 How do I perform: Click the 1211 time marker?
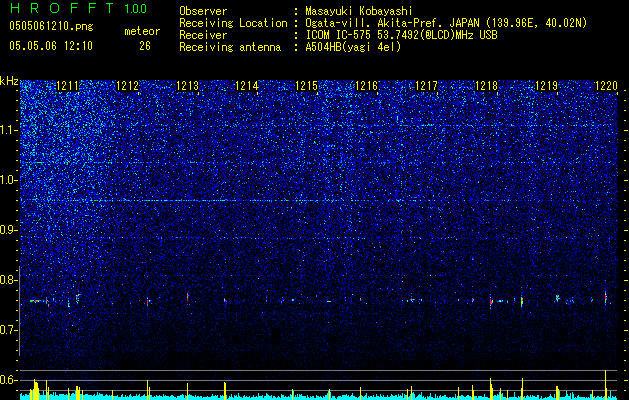[x=68, y=86]
